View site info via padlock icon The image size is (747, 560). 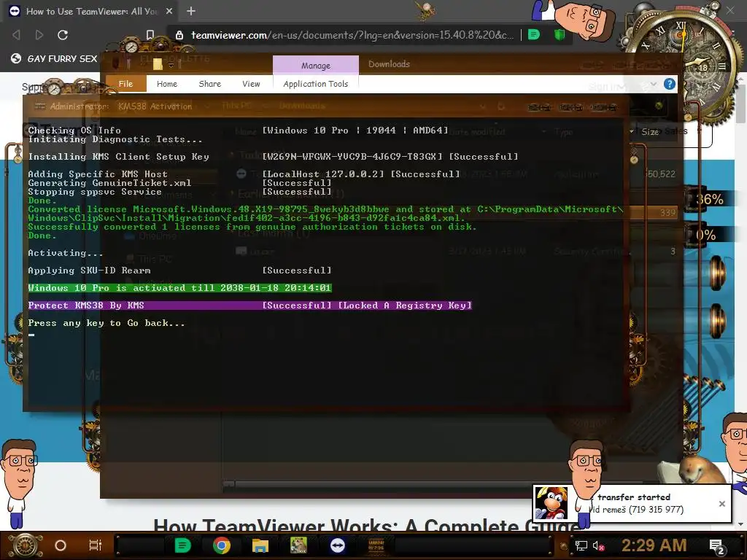pyautogui.click(x=179, y=35)
